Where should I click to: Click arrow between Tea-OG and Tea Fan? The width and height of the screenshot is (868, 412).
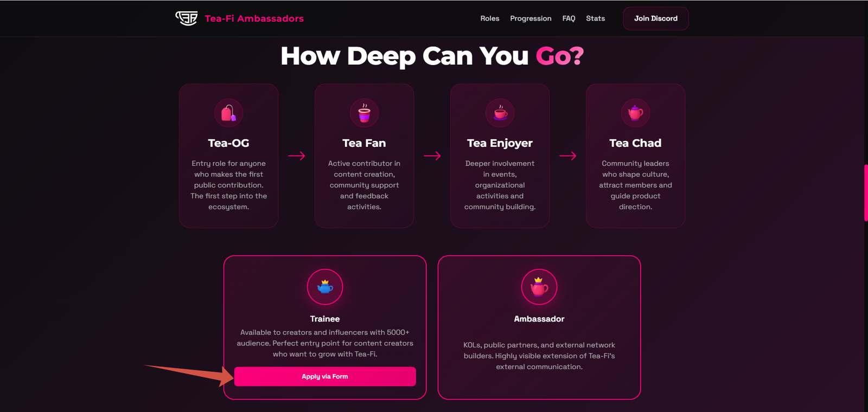tap(296, 156)
